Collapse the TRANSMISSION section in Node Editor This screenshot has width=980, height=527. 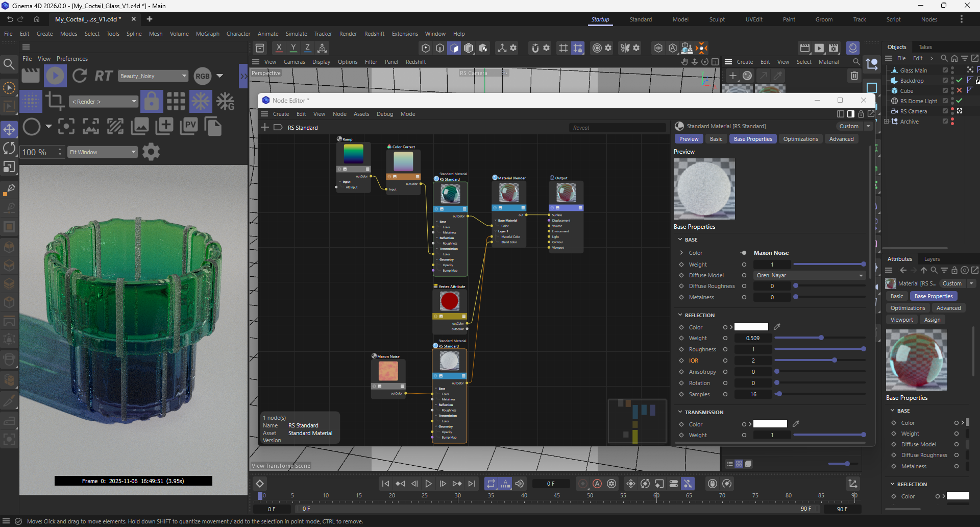coord(680,412)
